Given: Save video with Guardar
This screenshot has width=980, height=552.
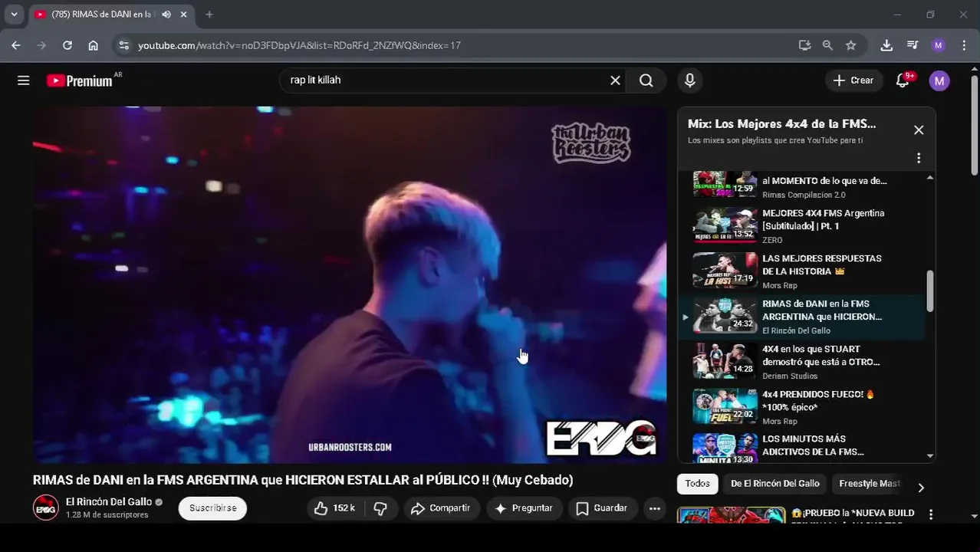Looking at the screenshot, I should (x=603, y=508).
